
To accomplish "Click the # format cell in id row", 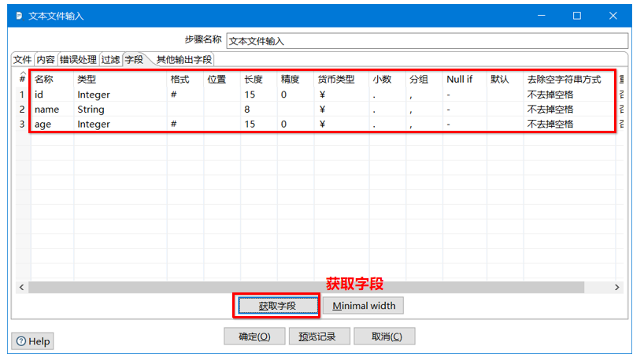I will (185, 95).
